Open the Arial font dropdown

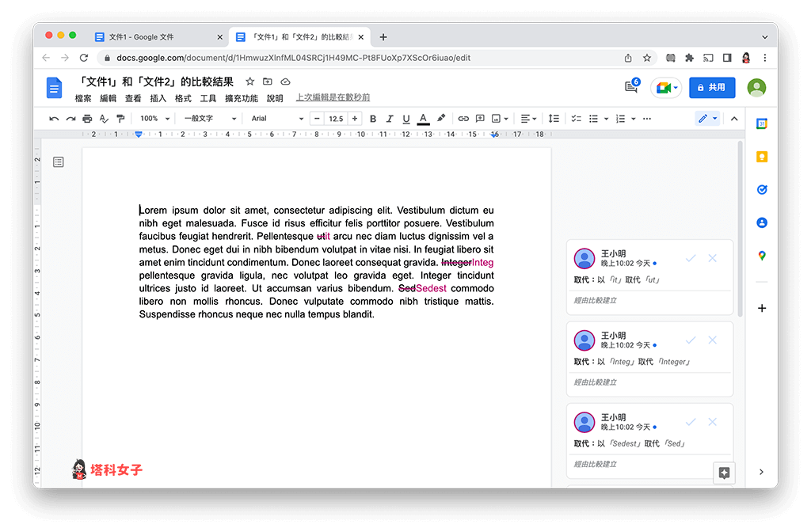[x=276, y=119]
